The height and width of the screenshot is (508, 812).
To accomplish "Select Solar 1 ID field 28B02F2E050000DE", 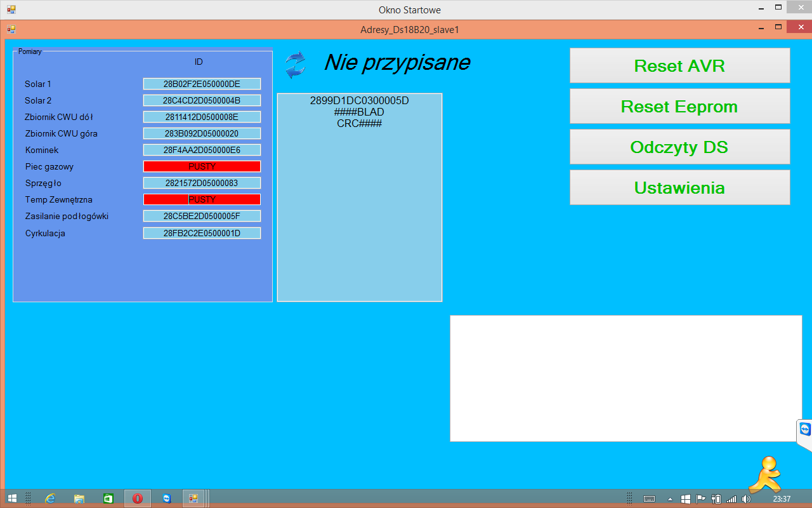I will click(202, 84).
